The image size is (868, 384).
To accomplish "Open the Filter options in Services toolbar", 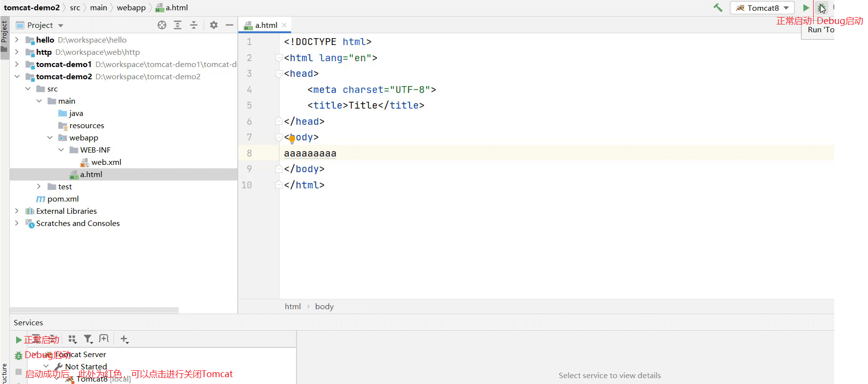I will coord(88,339).
